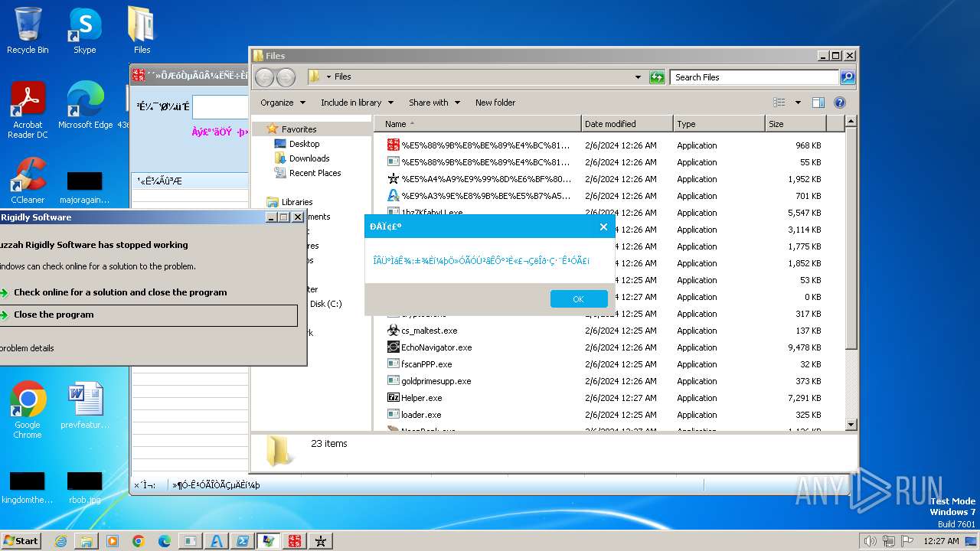
Task: Select EchoNavigator.exe in file list
Action: pyautogui.click(x=436, y=347)
